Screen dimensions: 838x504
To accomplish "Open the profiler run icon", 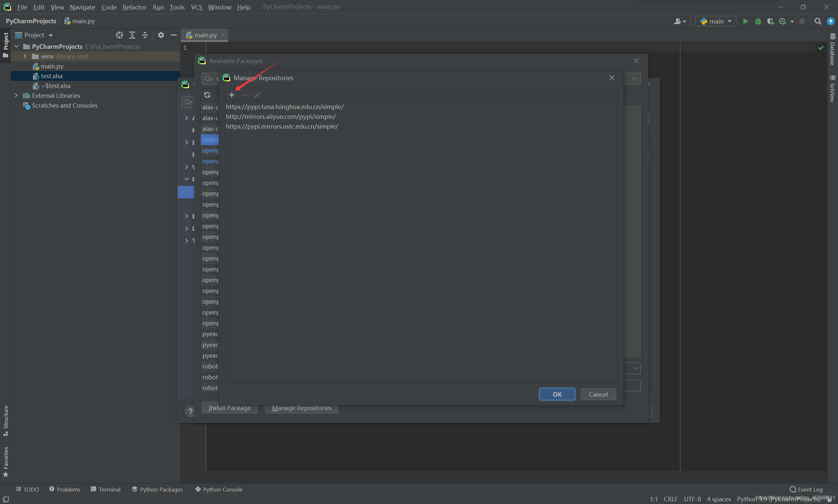I will [x=783, y=21].
